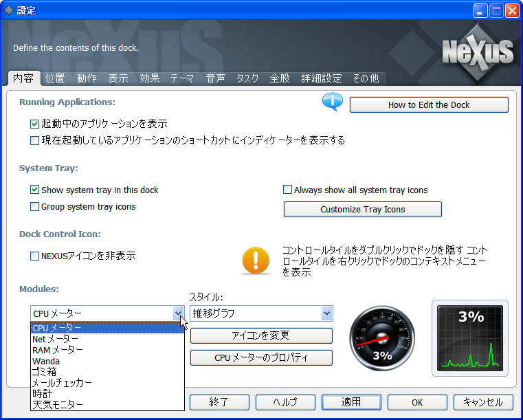Enable Always show all system tray icons

(x=287, y=190)
